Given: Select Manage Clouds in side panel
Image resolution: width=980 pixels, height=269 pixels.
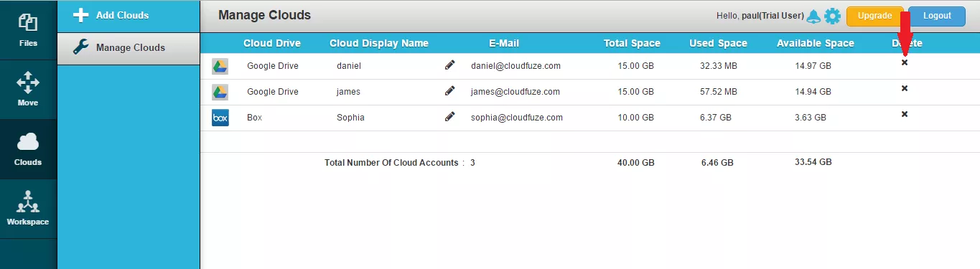Looking at the screenshot, I should coord(129,48).
